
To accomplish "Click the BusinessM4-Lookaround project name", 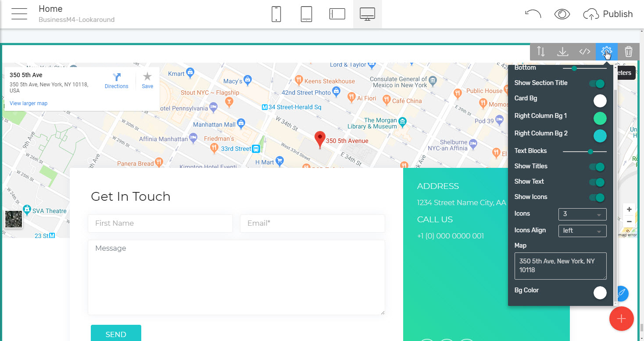I will (77, 20).
